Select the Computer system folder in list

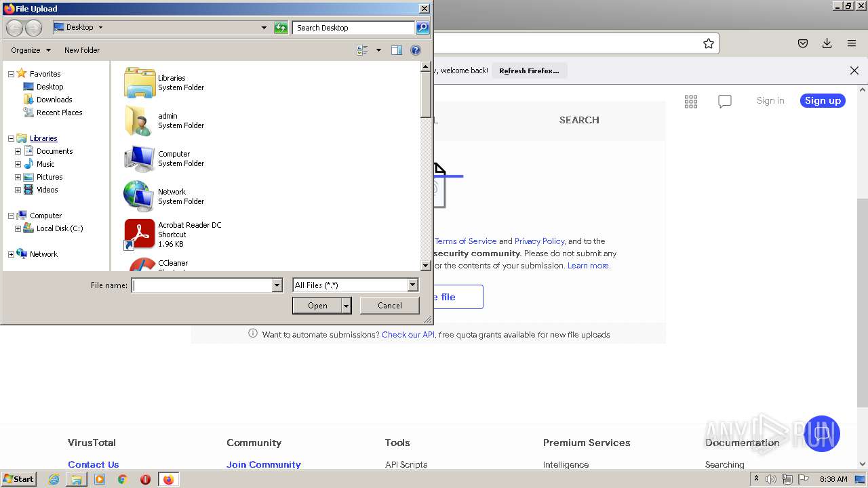point(165,159)
